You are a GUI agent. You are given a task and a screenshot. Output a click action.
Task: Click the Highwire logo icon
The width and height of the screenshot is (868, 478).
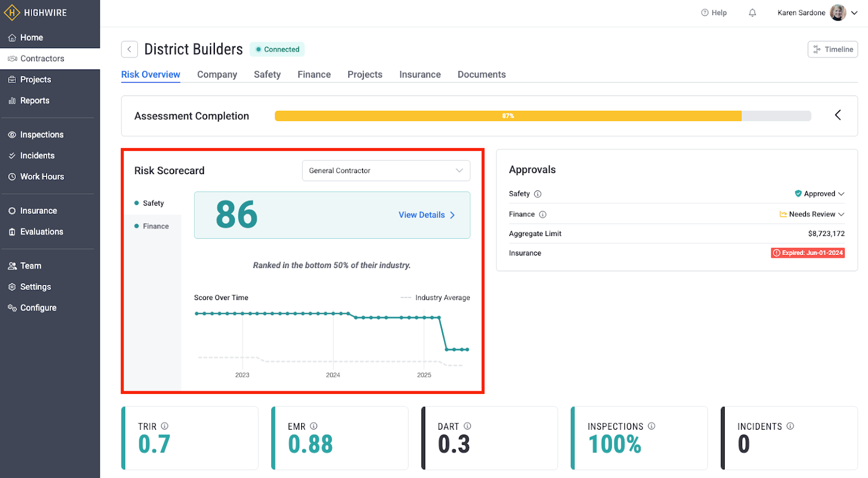[x=12, y=12]
